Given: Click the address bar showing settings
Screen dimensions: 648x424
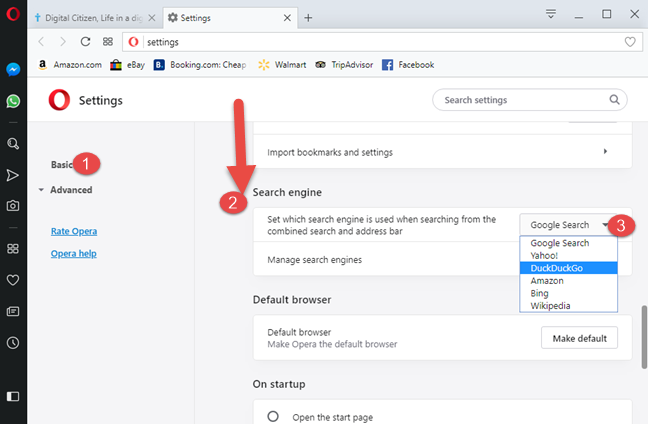Looking at the screenshot, I should tap(380, 42).
